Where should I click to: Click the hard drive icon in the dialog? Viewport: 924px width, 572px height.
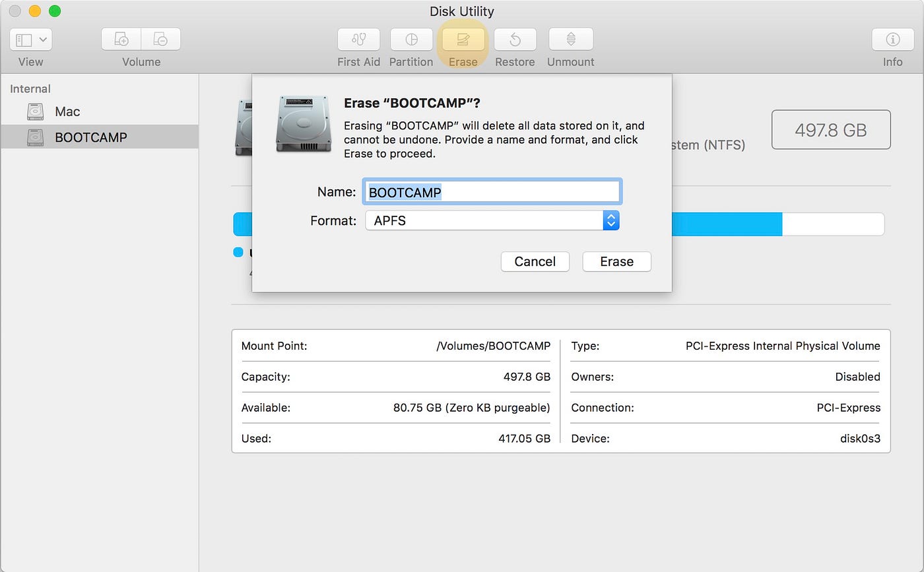click(x=303, y=122)
